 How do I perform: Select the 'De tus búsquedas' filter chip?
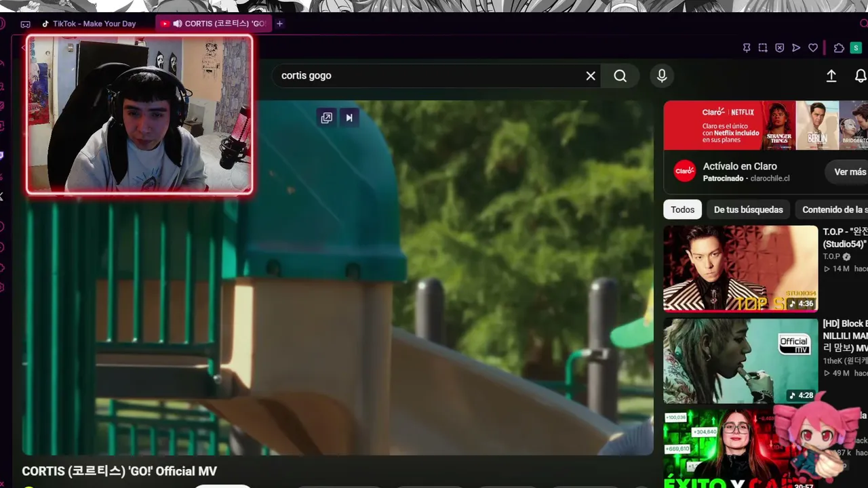pos(749,209)
